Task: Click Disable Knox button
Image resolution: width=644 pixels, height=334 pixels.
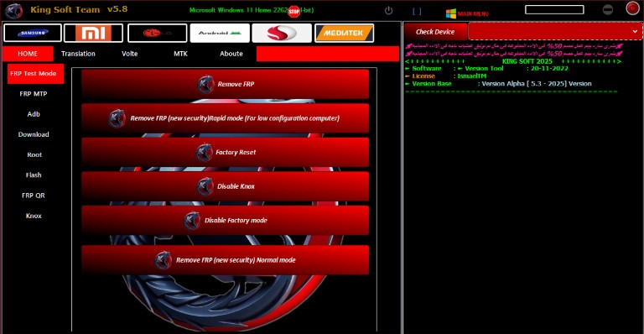Action: point(225,186)
